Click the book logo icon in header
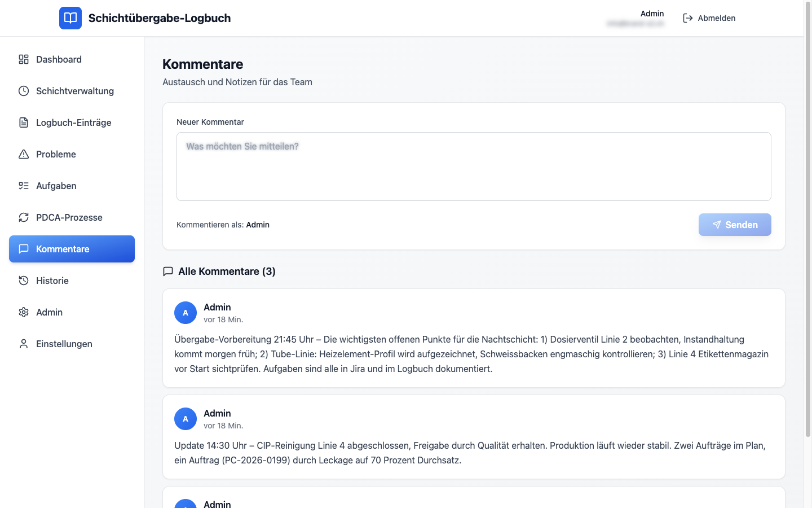Screen dimensions: 812x508 (70, 18)
